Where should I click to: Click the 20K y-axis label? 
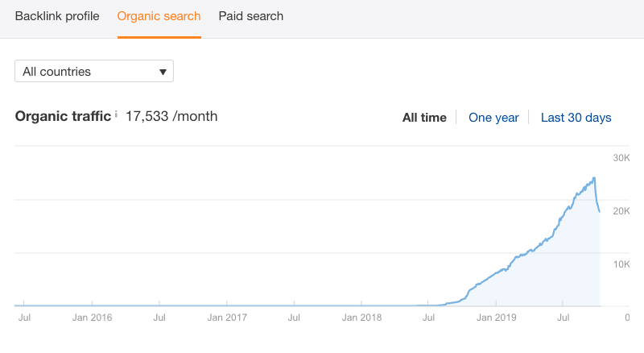pyautogui.click(x=621, y=210)
